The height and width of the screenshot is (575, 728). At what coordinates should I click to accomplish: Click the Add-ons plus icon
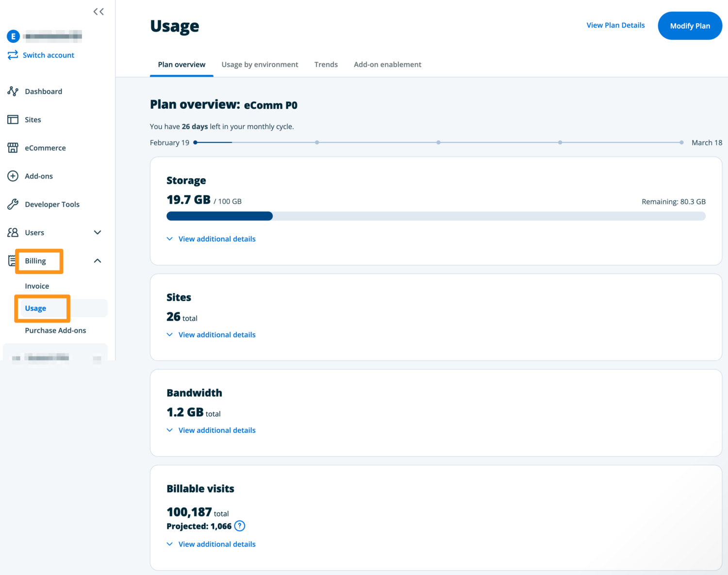point(13,176)
